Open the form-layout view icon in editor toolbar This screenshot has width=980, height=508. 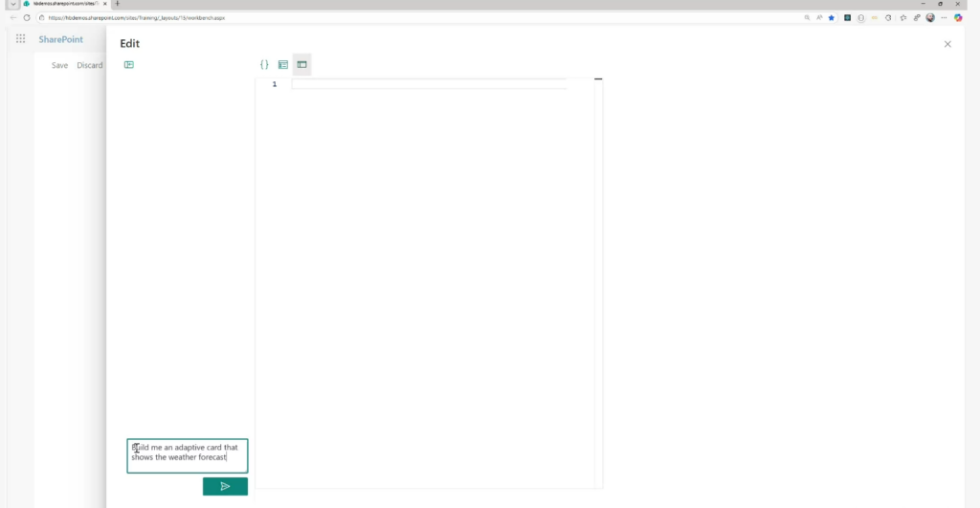[283, 64]
